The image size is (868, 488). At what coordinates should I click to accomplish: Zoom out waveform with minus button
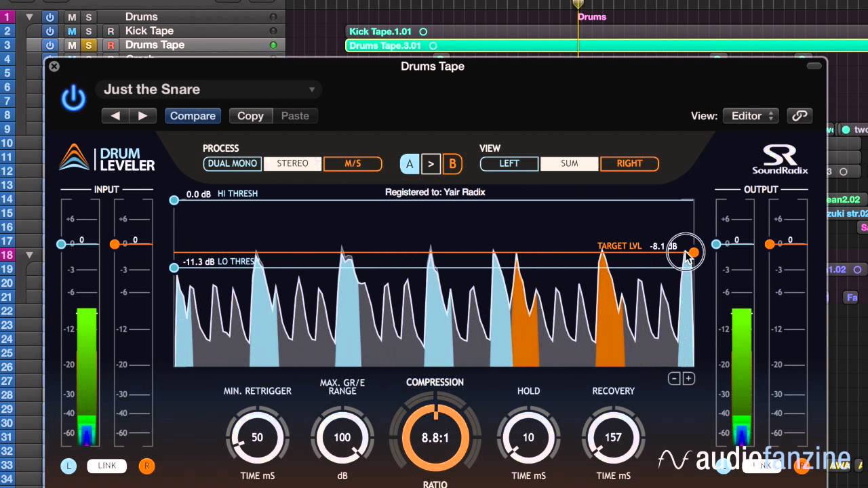click(x=674, y=379)
